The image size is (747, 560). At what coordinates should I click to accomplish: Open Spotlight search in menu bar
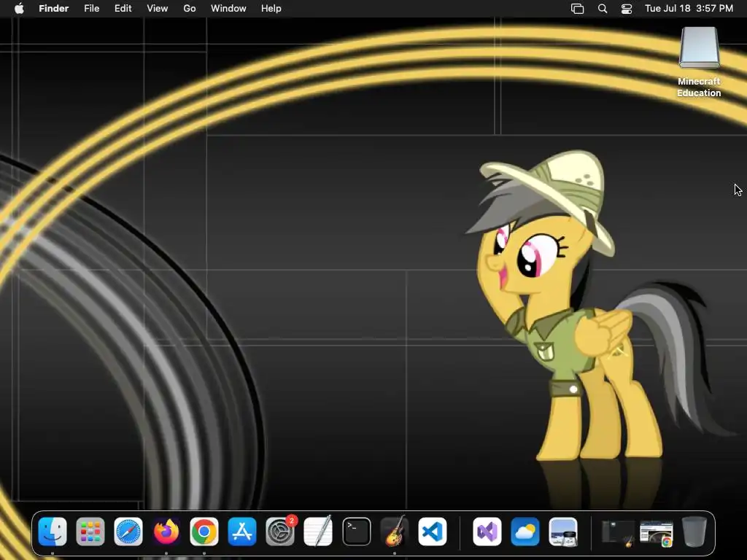pos(603,9)
